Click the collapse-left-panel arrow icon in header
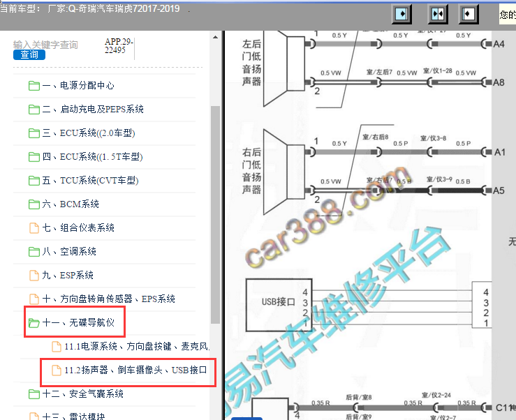Viewport: 516px width, 420px height. (x=401, y=14)
